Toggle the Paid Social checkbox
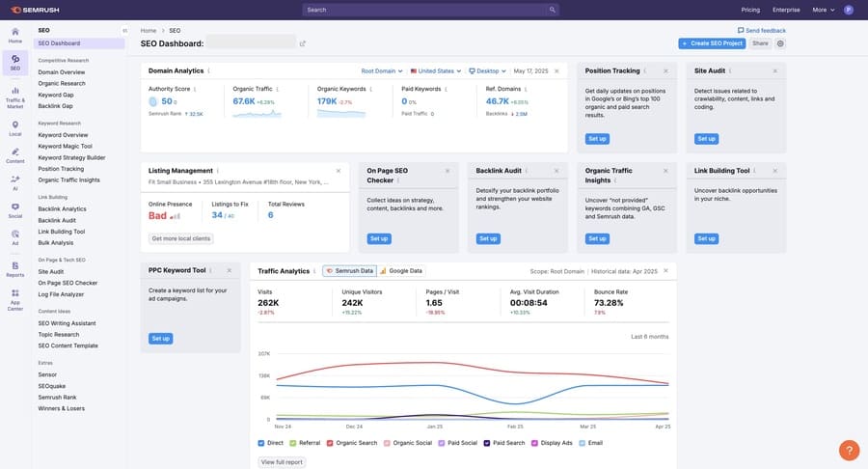The image size is (868, 469). pos(441,443)
